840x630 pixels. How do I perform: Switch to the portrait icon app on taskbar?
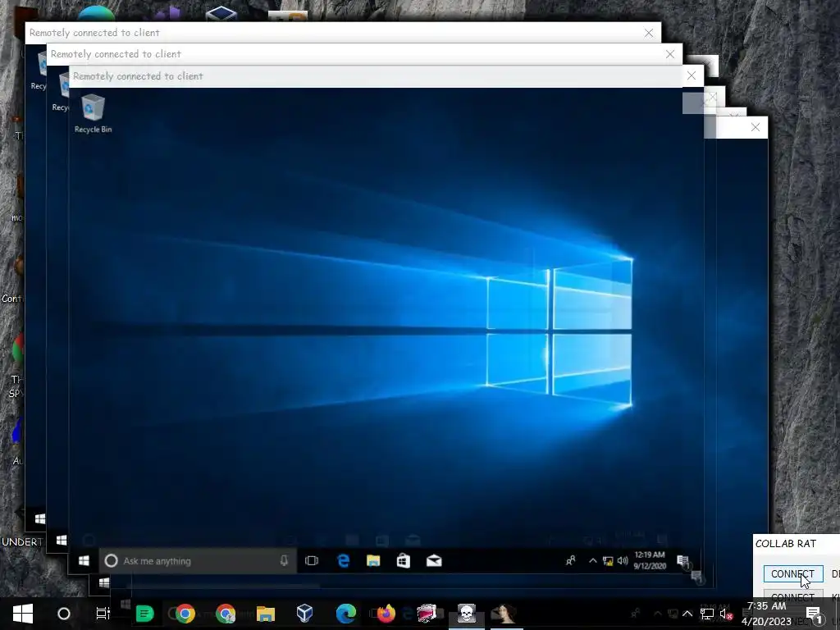click(504, 614)
